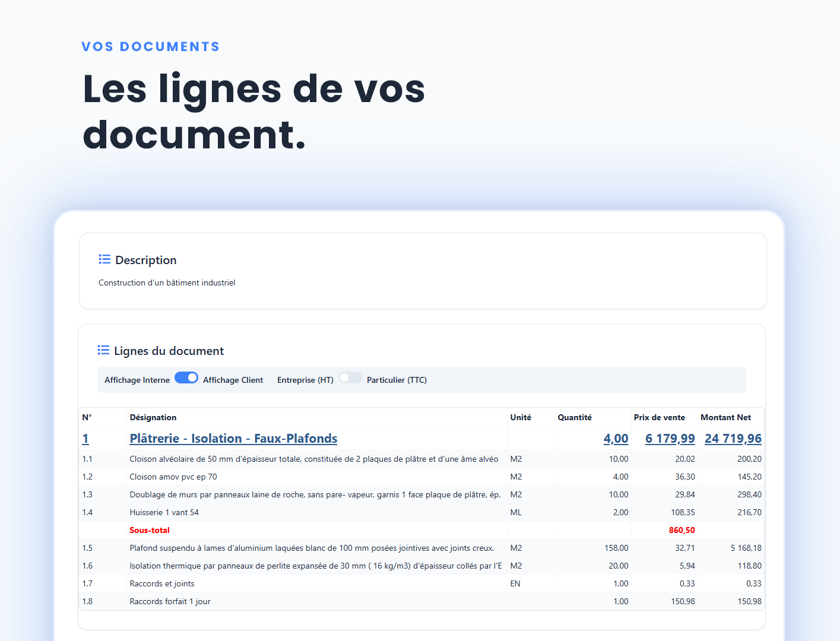
Task: Select line 1.7 Raccords et joints
Action: pos(162,583)
